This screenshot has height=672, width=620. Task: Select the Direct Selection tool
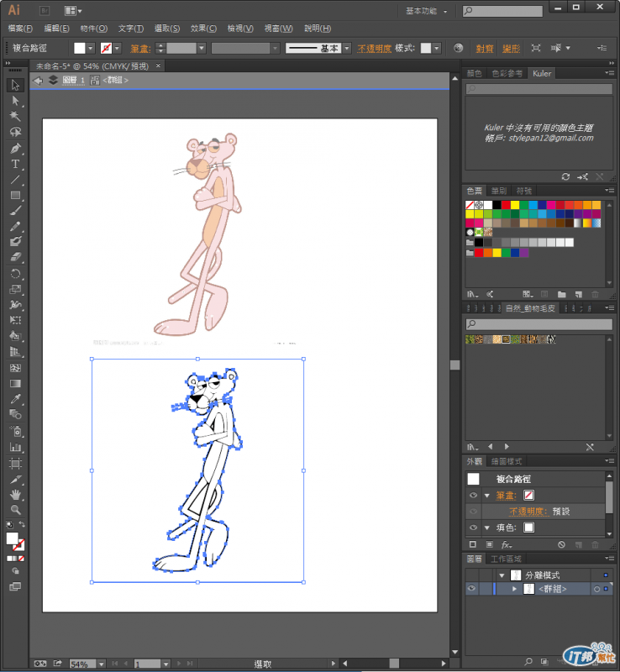pos(15,101)
